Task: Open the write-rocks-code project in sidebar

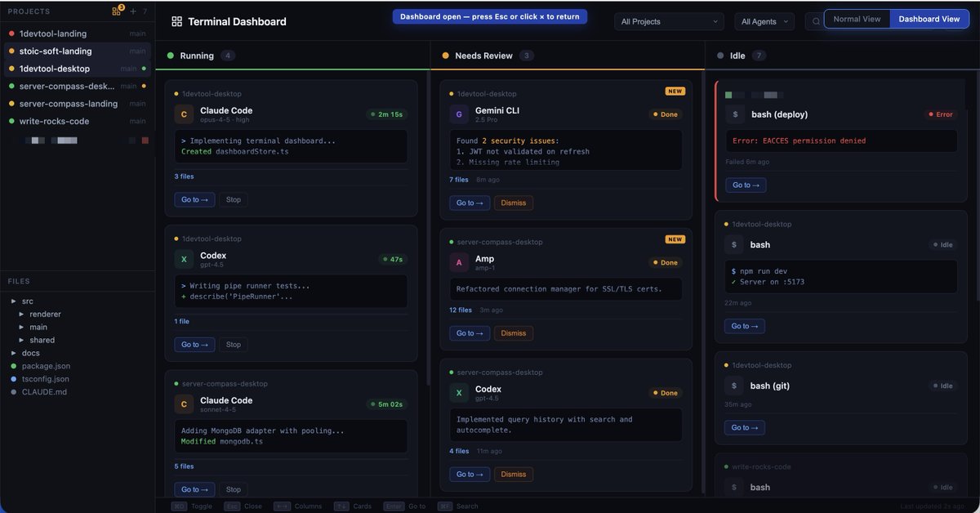Action: [x=76, y=121]
